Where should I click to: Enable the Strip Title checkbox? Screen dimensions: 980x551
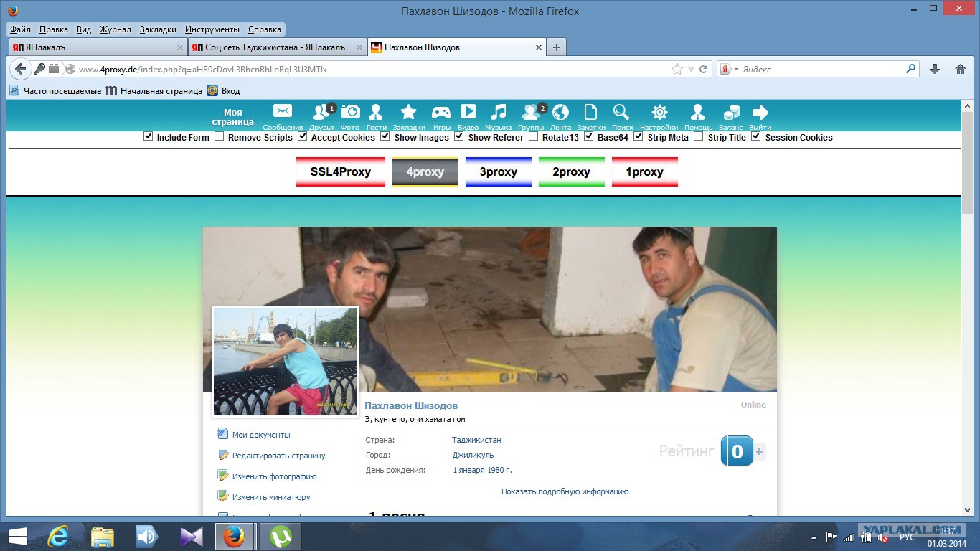699,136
